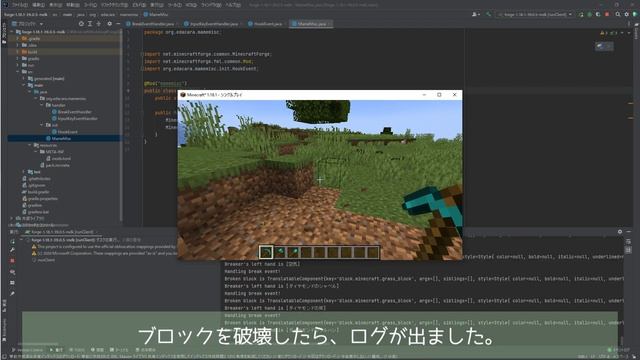640x360 pixels.
Task: Click the project name breadcrumb in navigation bar
Action: click(x=26, y=14)
